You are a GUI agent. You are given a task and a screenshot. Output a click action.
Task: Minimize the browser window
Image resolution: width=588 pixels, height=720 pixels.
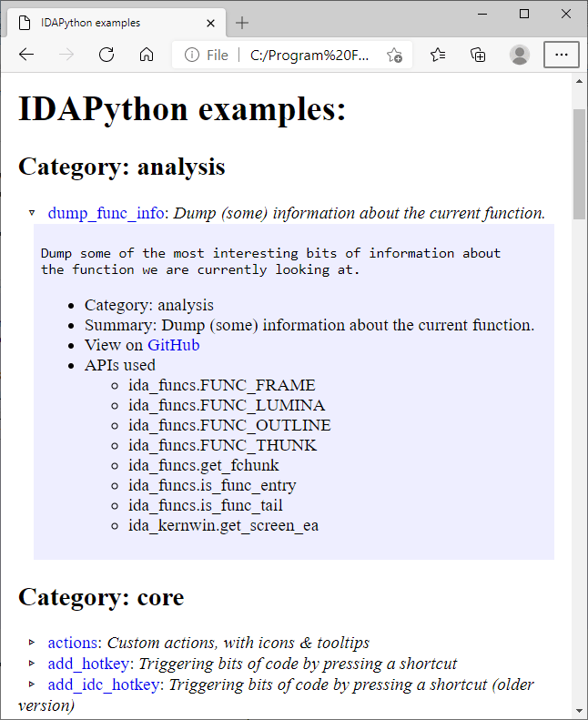coord(482,14)
